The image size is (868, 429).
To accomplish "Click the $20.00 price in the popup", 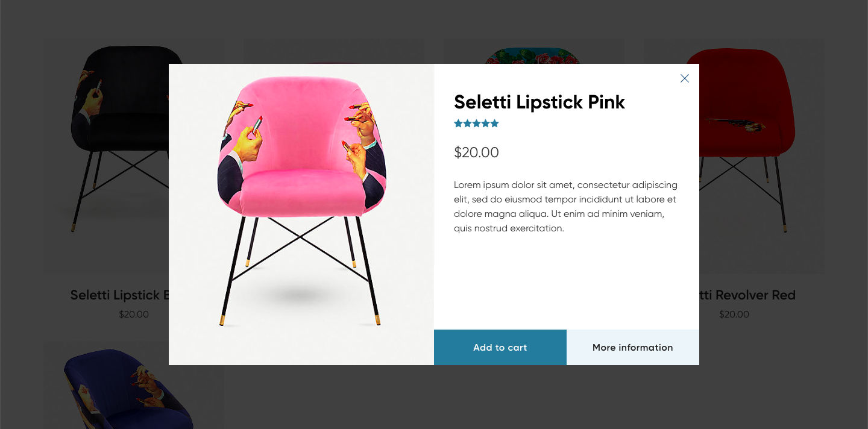I will click(x=476, y=152).
